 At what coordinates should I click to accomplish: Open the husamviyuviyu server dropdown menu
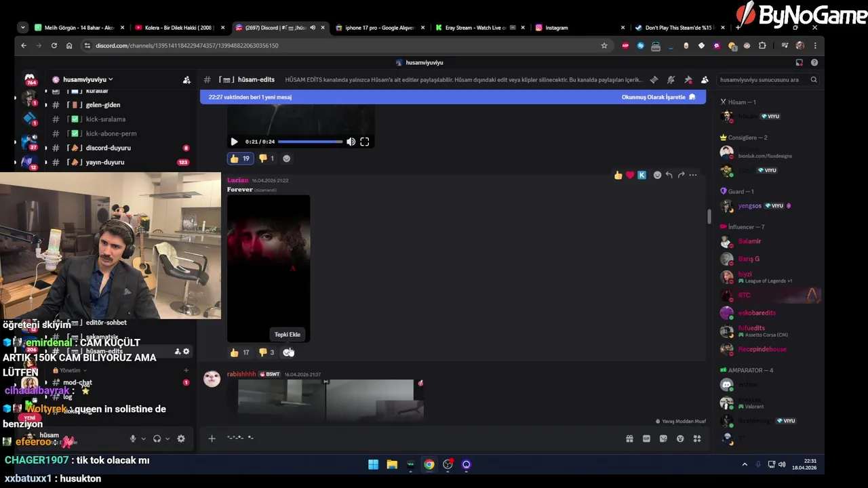click(x=88, y=79)
